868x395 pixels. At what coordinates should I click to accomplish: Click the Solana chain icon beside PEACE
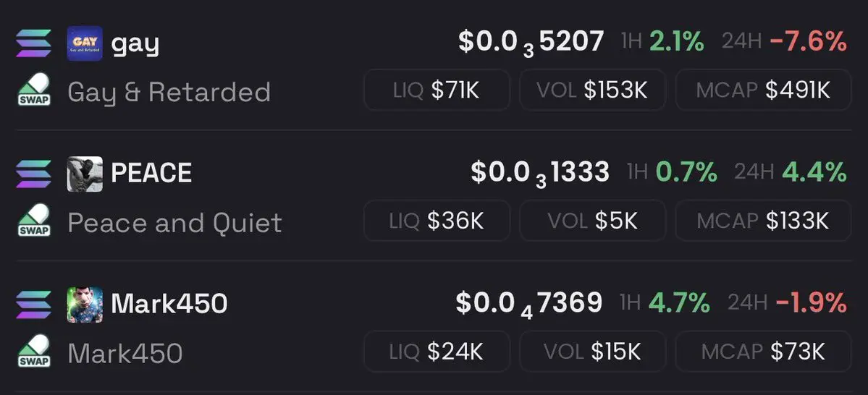click(x=33, y=174)
